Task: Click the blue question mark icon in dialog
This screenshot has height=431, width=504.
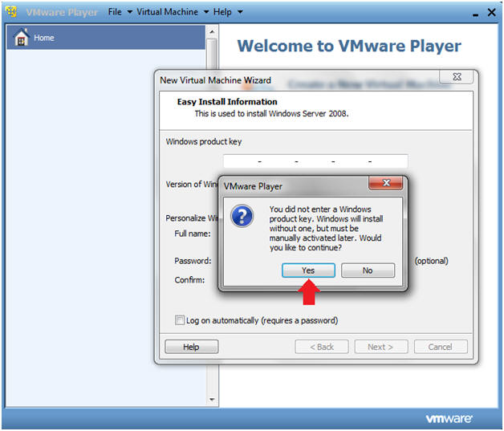Action: click(242, 217)
